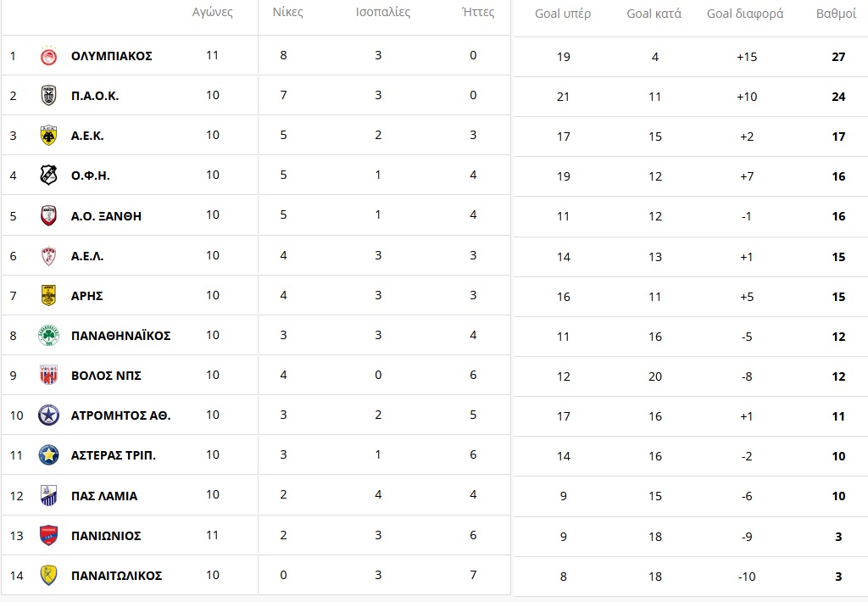Click the ΑΣΤΕΡΑΣ ΤΡΙΠ. star logo
The height and width of the screenshot is (602, 868).
[x=48, y=455]
